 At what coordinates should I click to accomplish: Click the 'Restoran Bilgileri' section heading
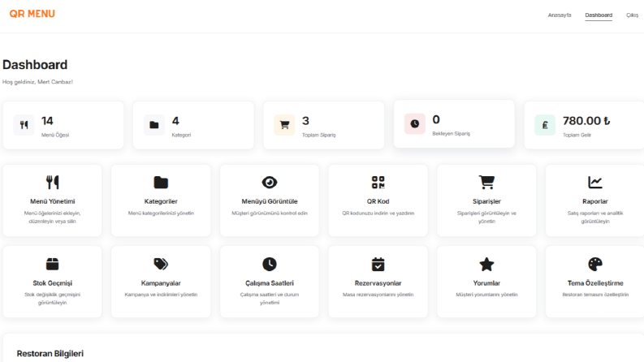[x=50, y=353]
